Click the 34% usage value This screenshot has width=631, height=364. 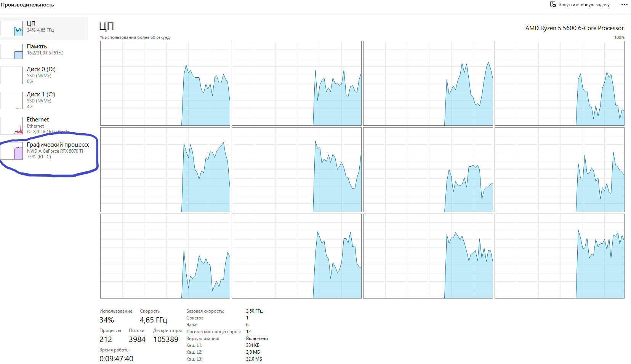click(107, 320)
